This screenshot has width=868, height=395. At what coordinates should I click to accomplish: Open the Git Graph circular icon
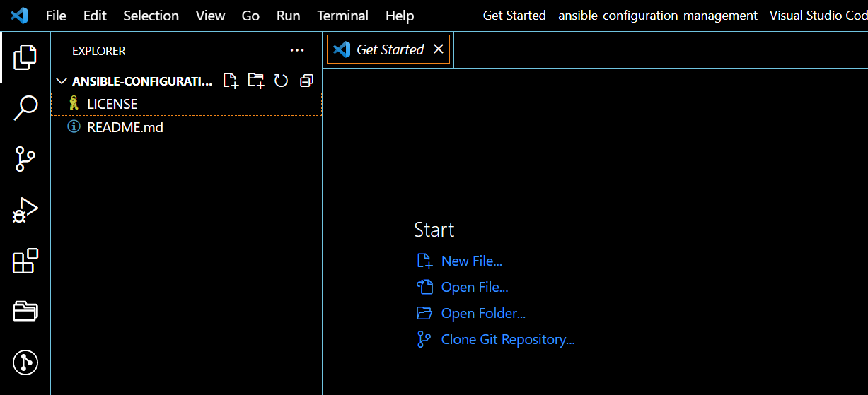[25, 362]
